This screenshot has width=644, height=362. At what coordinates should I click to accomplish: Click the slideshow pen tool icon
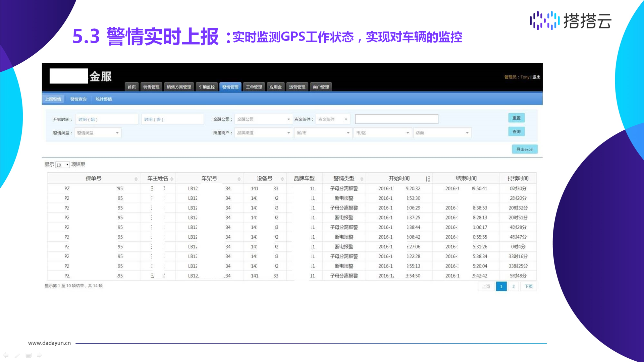coord(17,356)
